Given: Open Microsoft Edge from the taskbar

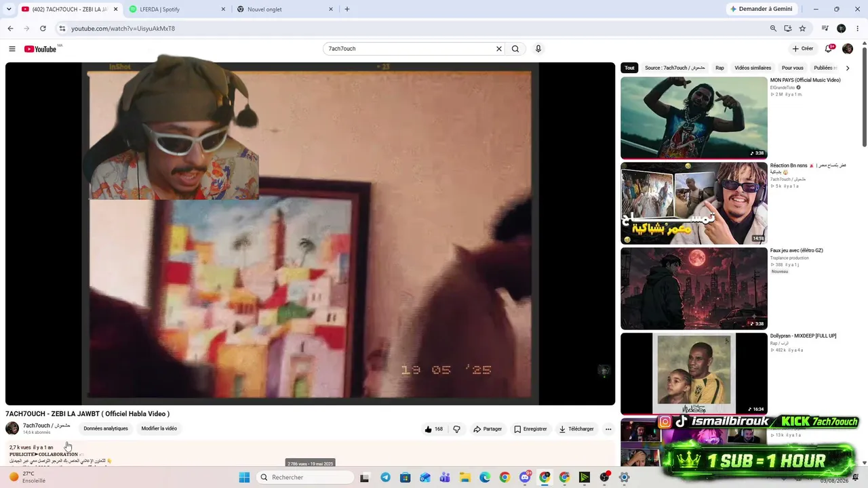Looking at the screenshot, I should pos(485,477).
